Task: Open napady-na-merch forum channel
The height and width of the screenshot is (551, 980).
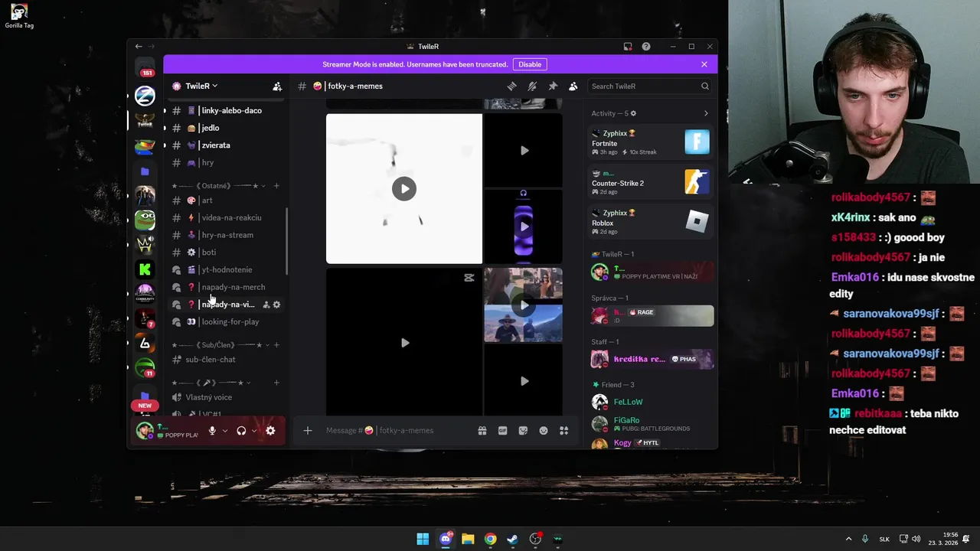Action: pyautogui.click(x=226, y=287)
